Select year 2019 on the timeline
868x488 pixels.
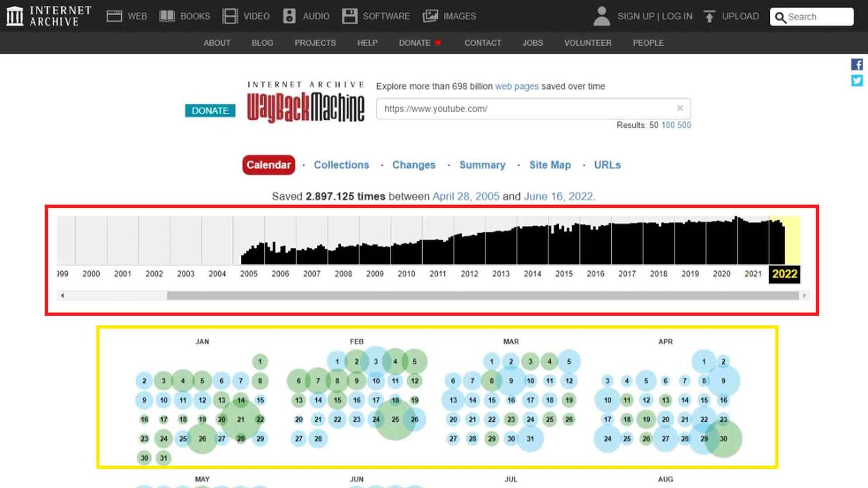pos(690,274)
